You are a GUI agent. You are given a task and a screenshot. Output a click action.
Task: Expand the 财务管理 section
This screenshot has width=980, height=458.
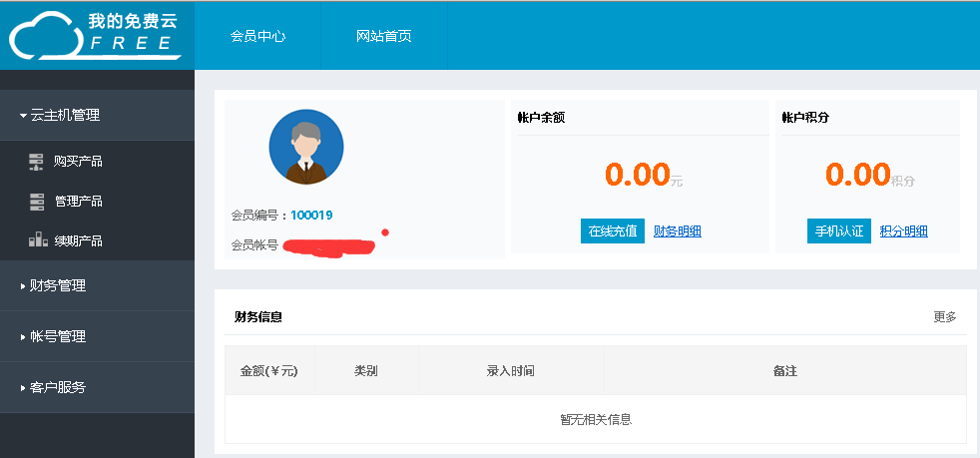tap(97, 285)
